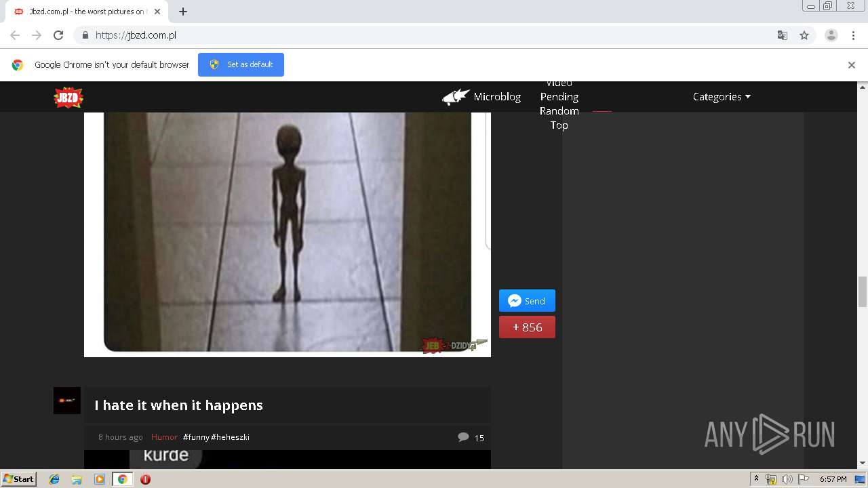The height and width of the screenshot is (488, 868).
Task: Click the Show desktop button
Action: [x=861, y=479]
